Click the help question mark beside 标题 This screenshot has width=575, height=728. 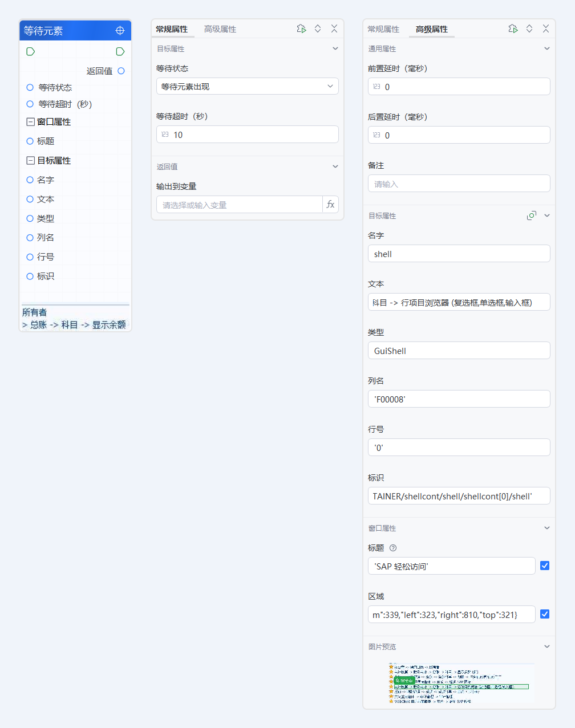(x=393, y=548)
